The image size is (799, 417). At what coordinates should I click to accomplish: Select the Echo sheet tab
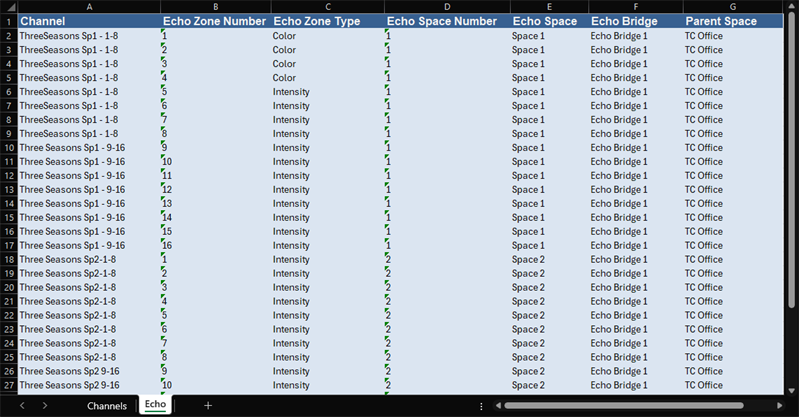click(x=154, y=406)
